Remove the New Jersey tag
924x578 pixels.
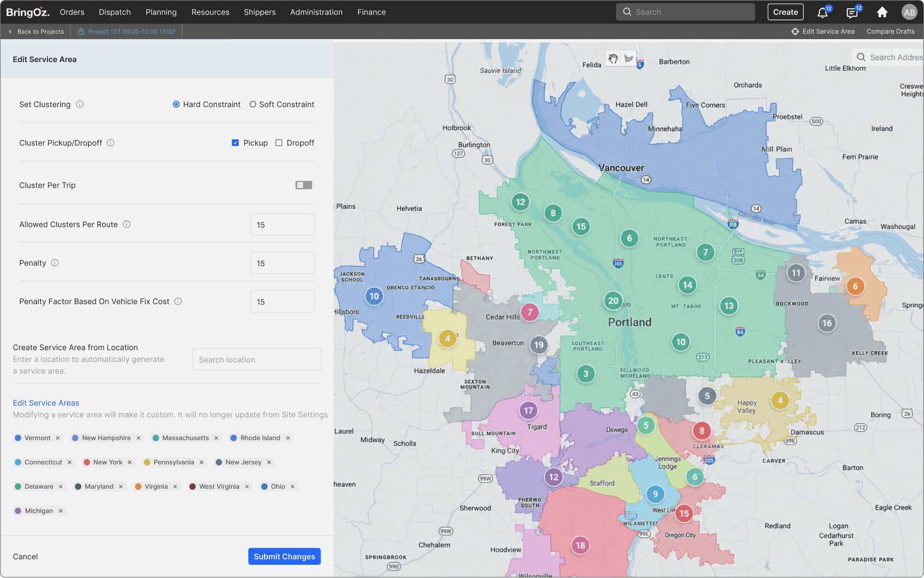coord(269,462)
